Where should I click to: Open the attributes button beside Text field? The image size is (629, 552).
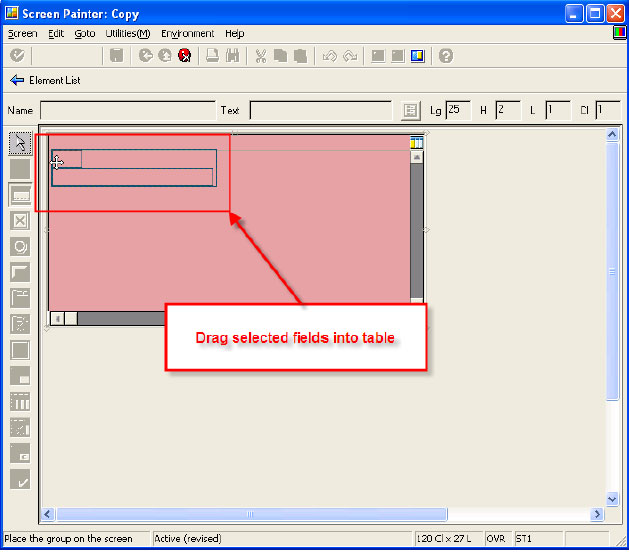410,110
